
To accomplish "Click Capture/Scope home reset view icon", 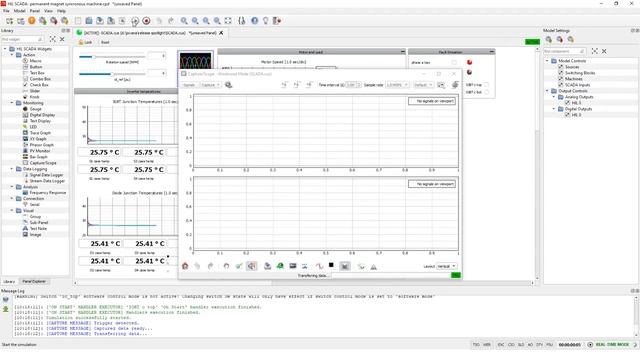I will click(185, 266).
